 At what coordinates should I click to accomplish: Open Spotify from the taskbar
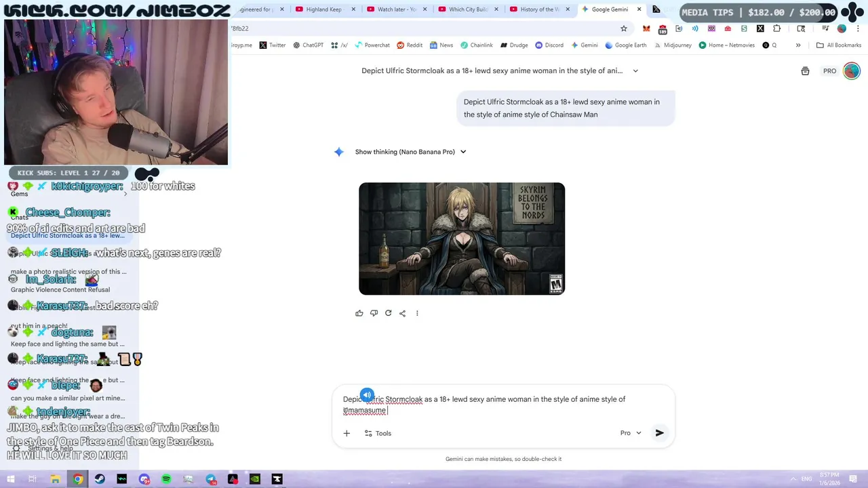click(166, 479)
